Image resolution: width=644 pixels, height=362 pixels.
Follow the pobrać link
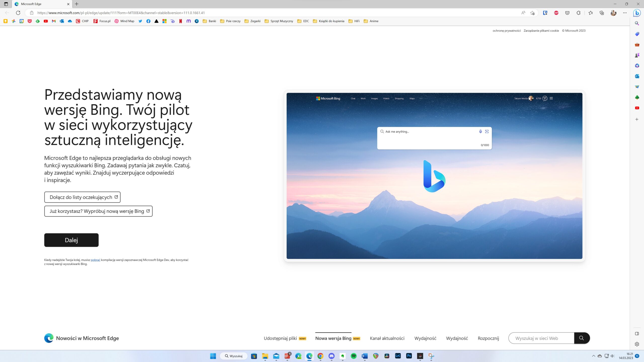95,260
